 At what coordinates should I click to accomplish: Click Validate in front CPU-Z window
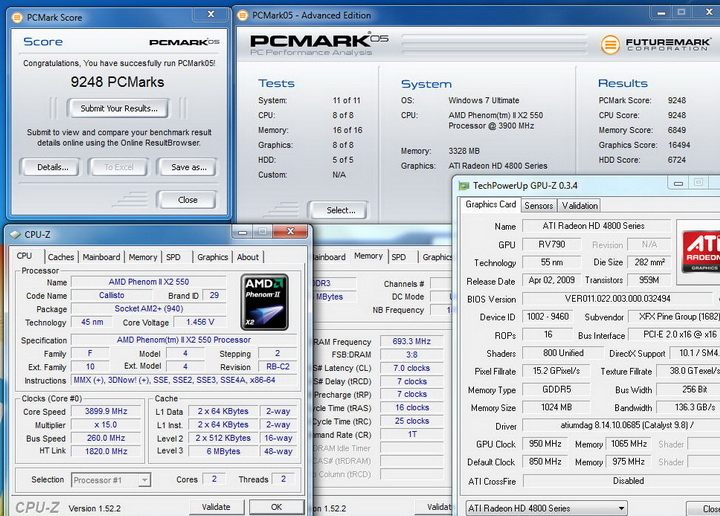click(x=216, y=507)
